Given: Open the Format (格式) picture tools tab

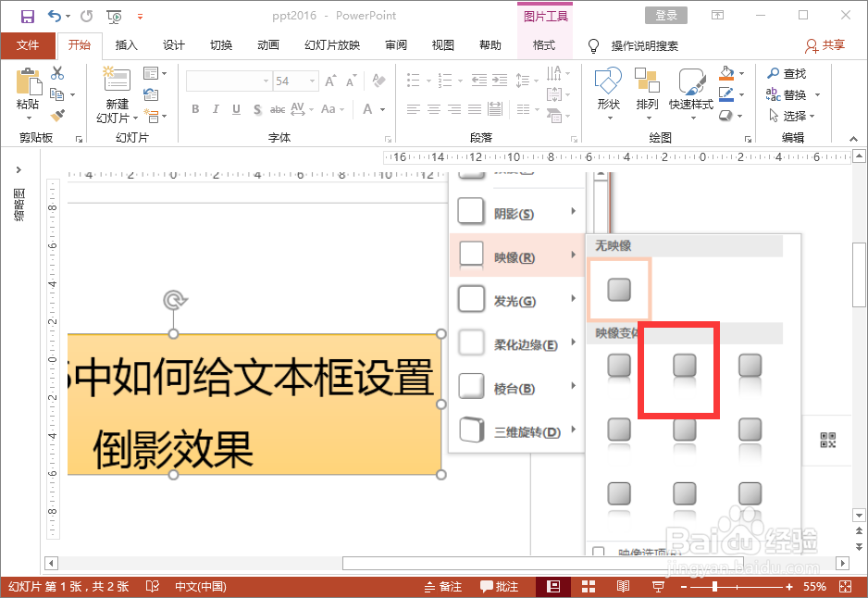Looking at the screenshot, I should (544, 45).
